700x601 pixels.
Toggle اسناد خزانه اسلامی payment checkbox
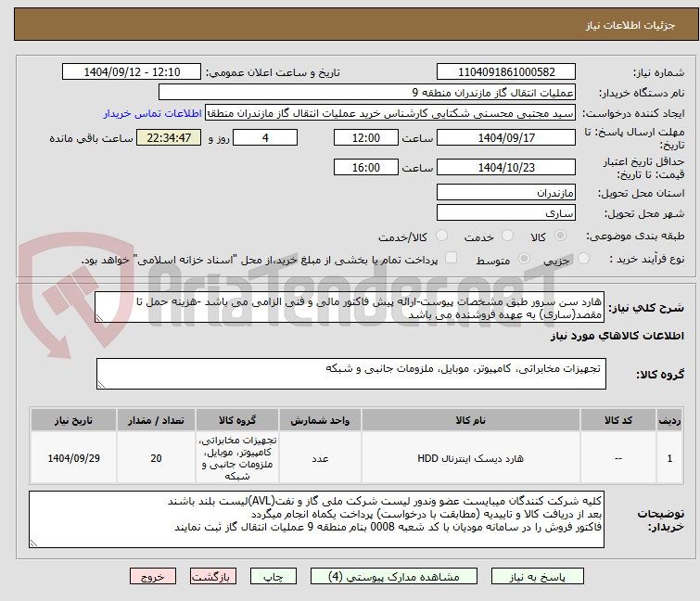pos(452,257)
